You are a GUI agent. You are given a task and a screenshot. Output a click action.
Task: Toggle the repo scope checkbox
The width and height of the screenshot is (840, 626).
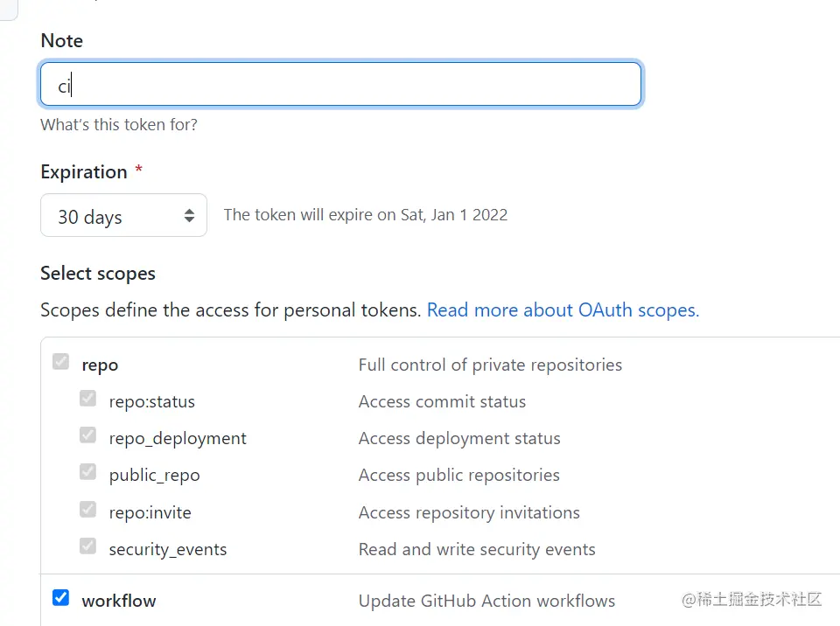tap(60, 362)
